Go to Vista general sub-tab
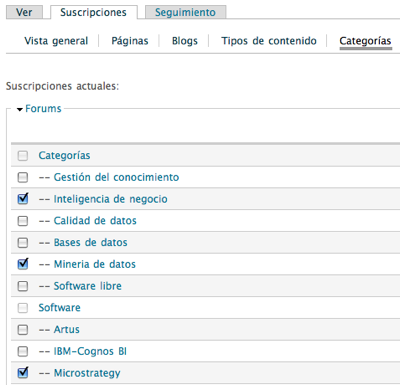The image size is (400, 385). pyautogui.click(x=56, y=41)
